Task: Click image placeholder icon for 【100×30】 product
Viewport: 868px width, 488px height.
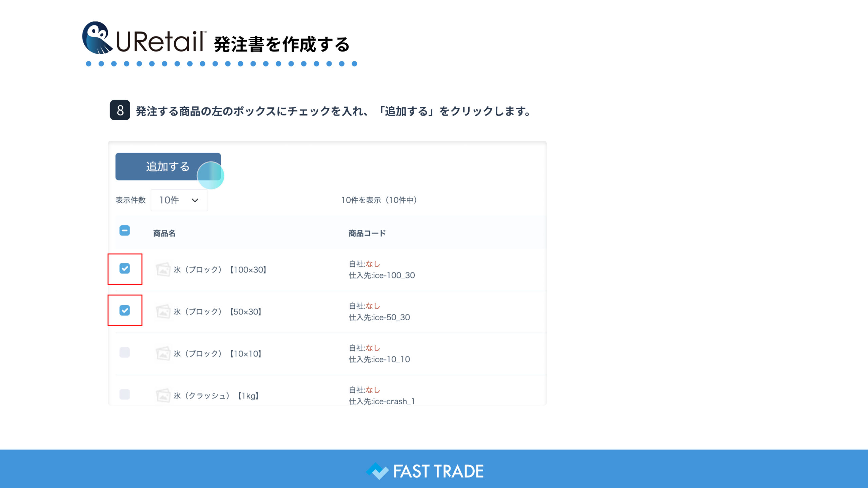Action: tap(163, 270)
